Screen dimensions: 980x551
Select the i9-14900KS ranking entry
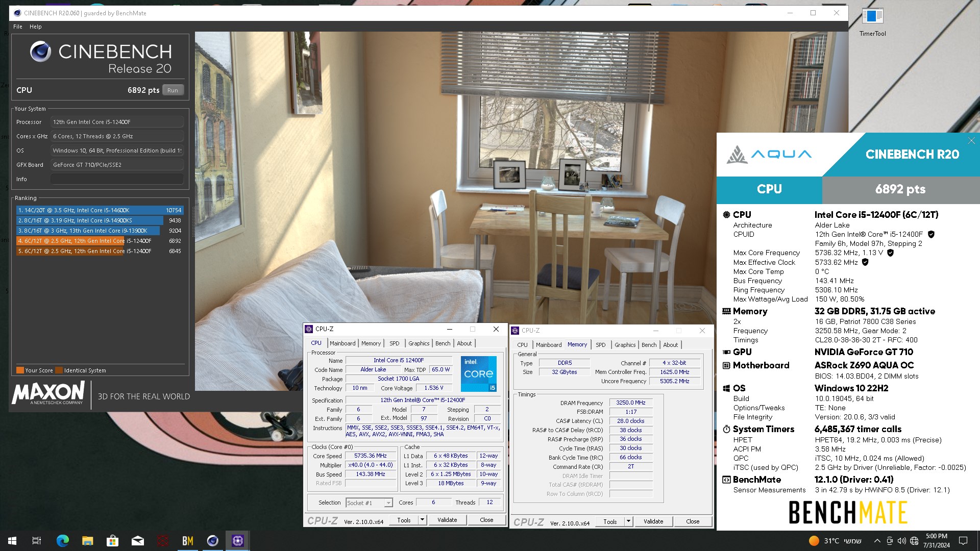point(100,220)
